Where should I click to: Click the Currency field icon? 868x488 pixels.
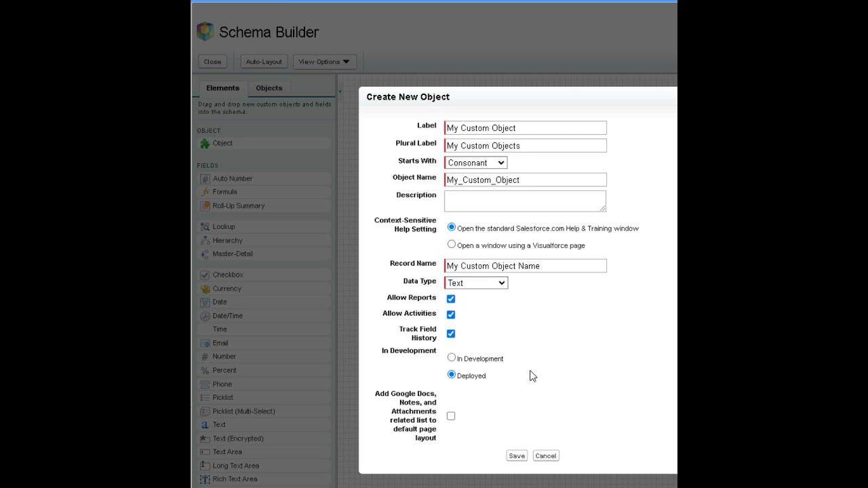tap(205, 289)
